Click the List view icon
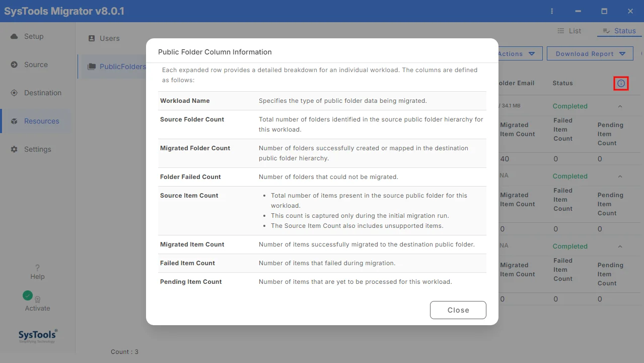 click(561, 31)
